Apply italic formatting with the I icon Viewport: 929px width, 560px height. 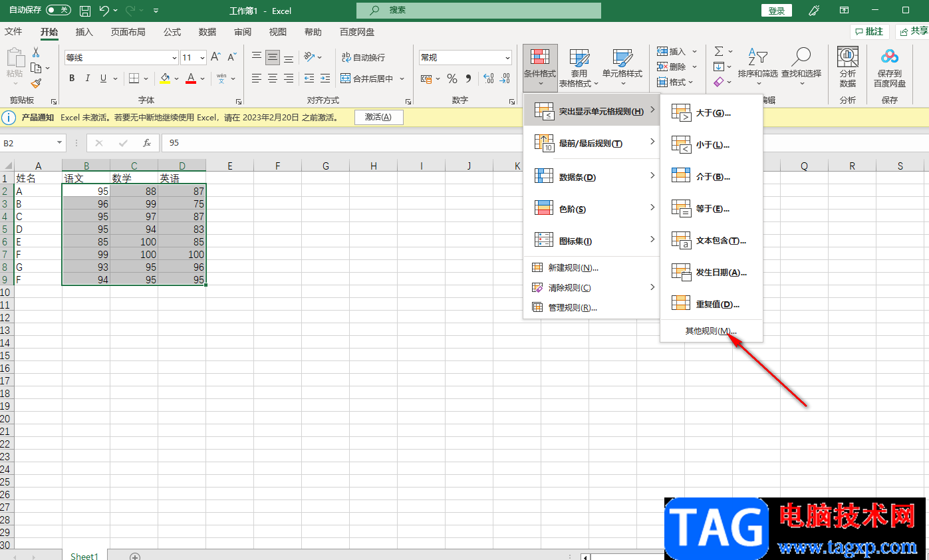tap(88, 78)
